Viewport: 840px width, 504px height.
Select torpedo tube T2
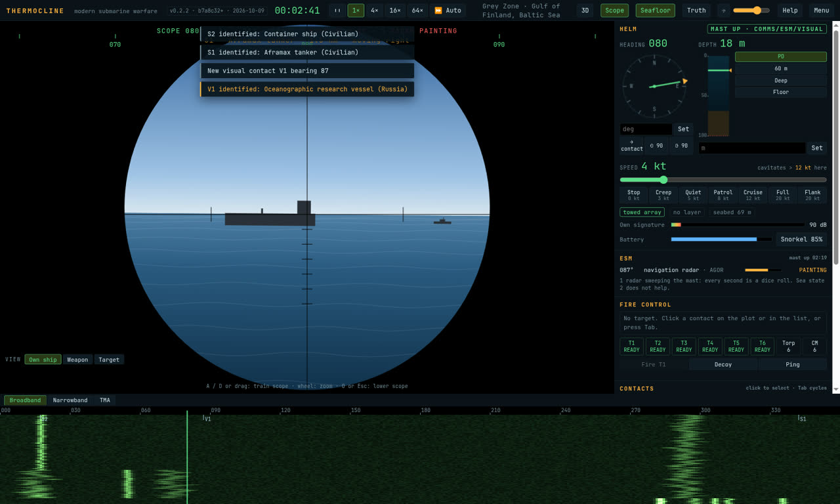[658, 346]
